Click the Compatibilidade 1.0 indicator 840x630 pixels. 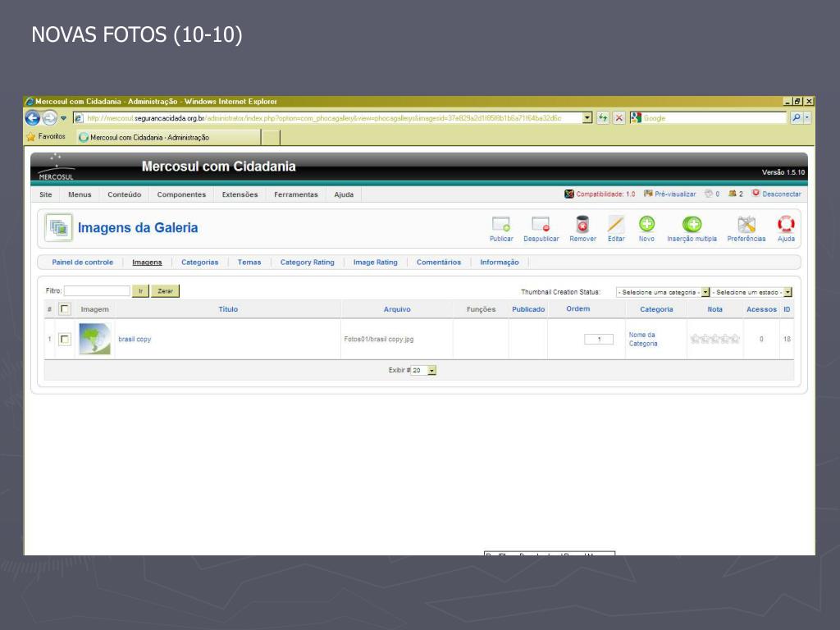tap(600, 194)
